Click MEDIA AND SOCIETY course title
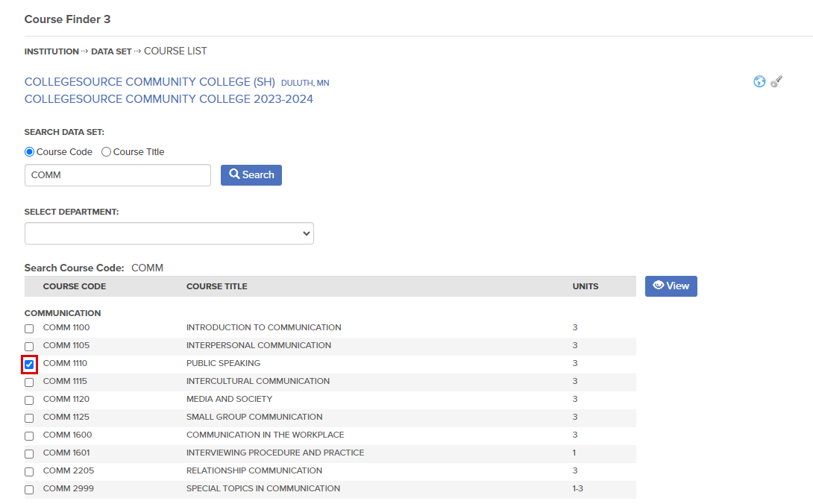813x504 pixels. click(229, 400)
